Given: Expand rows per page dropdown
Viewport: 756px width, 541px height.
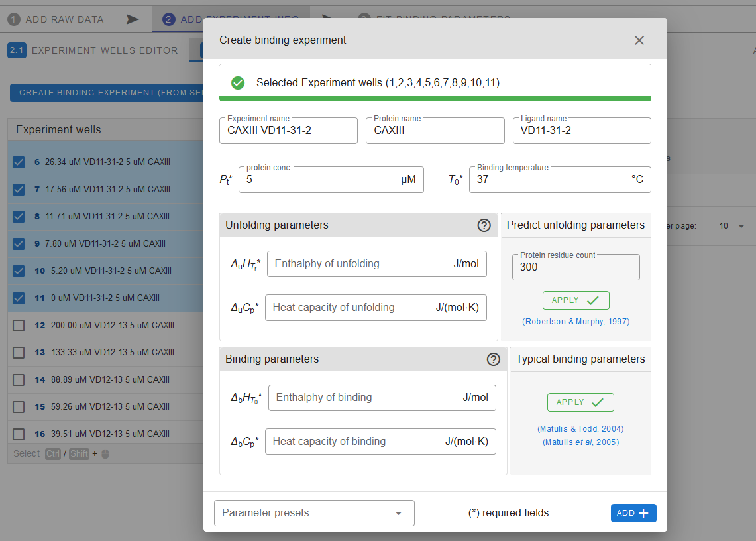Looking at the screenshot, I should (733, 226).
